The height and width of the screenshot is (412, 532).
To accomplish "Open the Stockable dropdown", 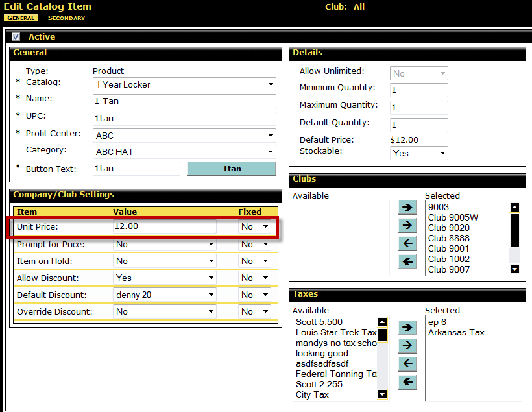I will (419, 153).
